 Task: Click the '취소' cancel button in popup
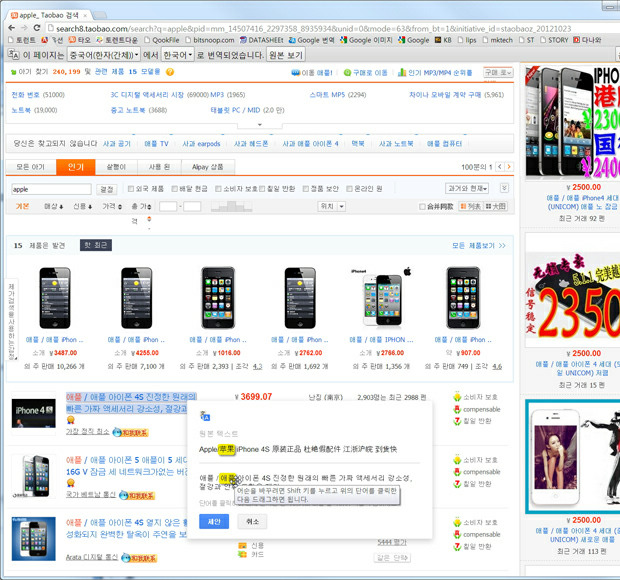[x=252, y=521]
